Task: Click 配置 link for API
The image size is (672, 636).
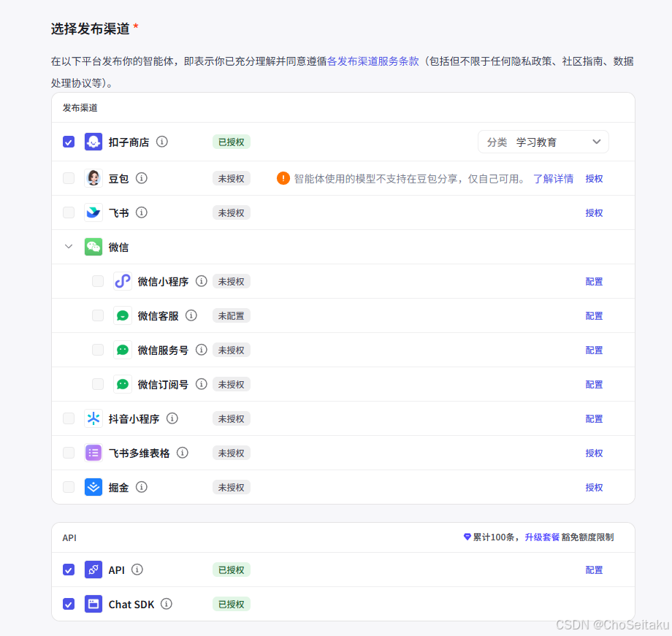Action: pyautogui.click(x=594, y=570)
